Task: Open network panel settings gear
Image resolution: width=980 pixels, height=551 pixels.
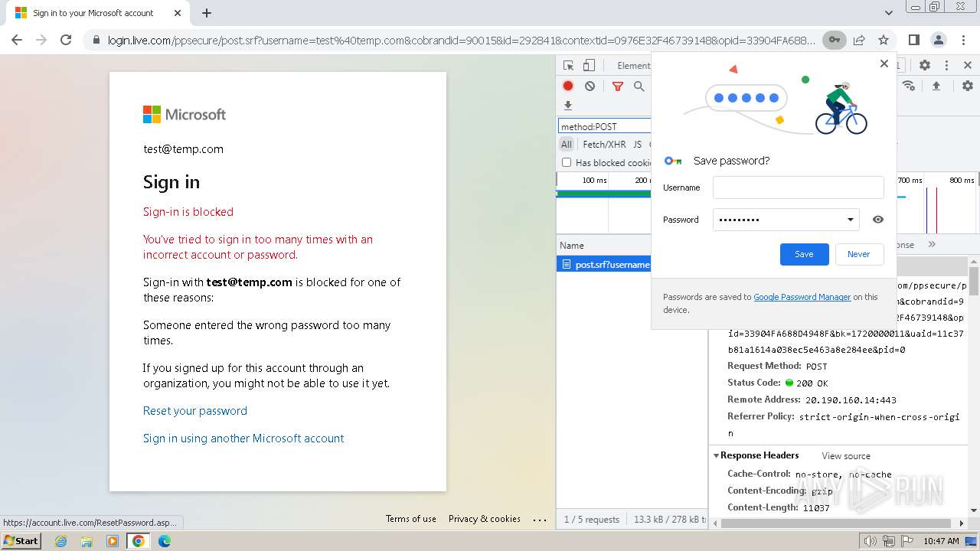Action: 968,86
